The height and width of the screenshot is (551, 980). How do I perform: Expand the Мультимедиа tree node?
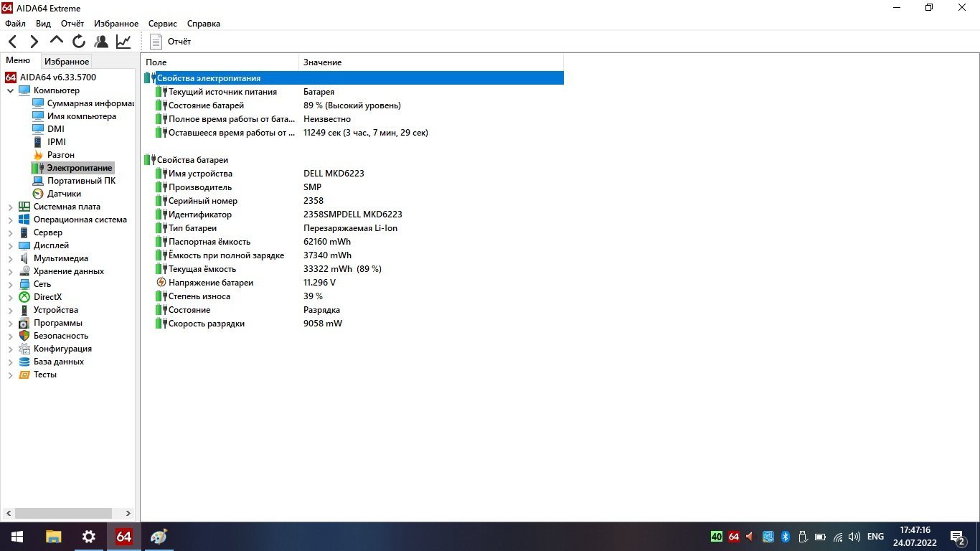click(10, 259)
